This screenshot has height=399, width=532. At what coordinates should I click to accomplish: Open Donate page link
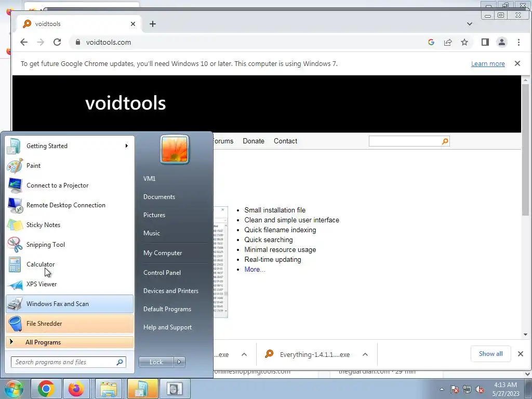[254, 141]
